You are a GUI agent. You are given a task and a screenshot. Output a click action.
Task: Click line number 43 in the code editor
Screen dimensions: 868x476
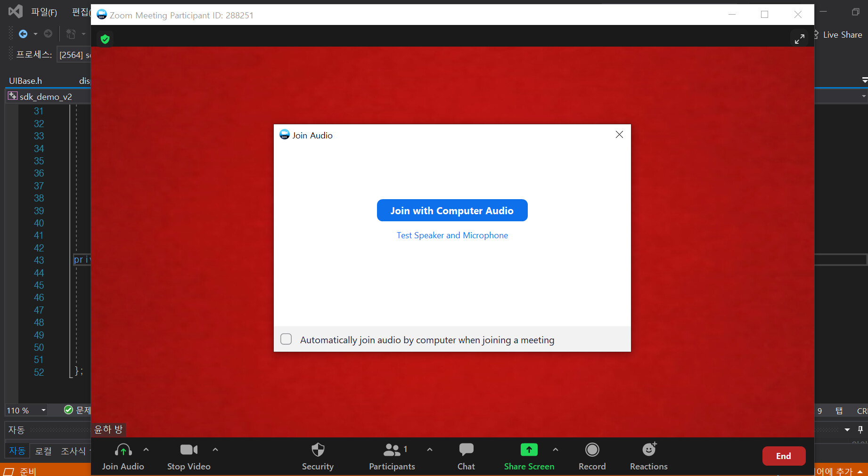click(x=39, y=260)
